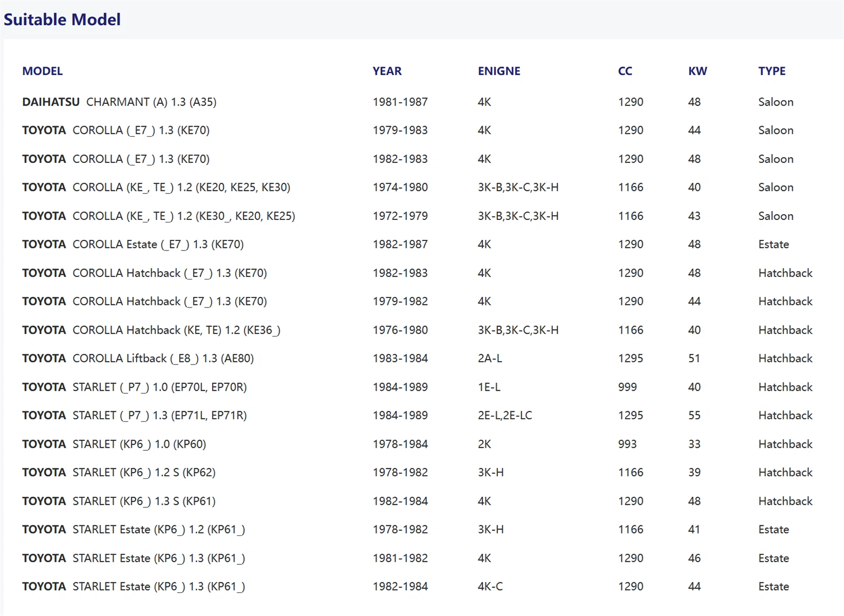Click Saloon type in Daihatsu Charmant row
This screenshot has height=616, width=844.
tap(776, 102)
